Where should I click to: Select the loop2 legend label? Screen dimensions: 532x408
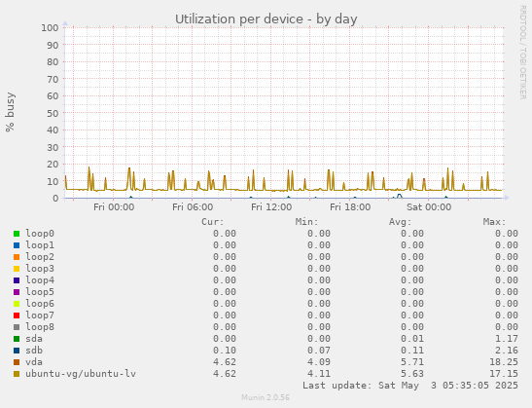(x=40, y=257)
